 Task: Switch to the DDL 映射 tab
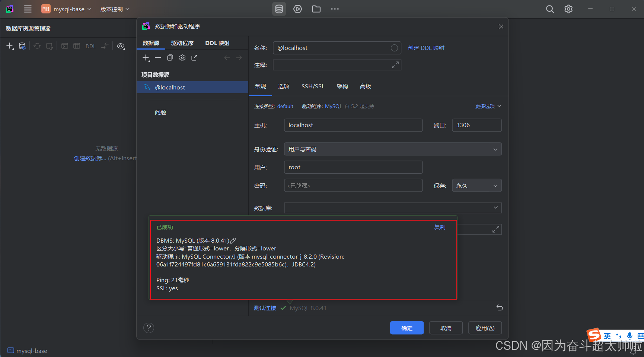click(x=217, y=43)
